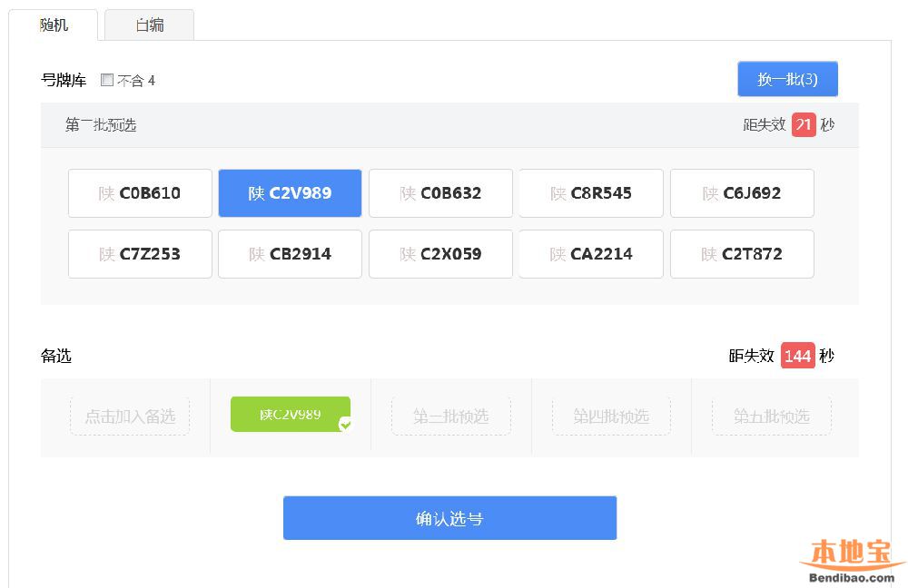Pick plate number 陕 C8R545
Screen dimensions: 908x588
(591, 193)
